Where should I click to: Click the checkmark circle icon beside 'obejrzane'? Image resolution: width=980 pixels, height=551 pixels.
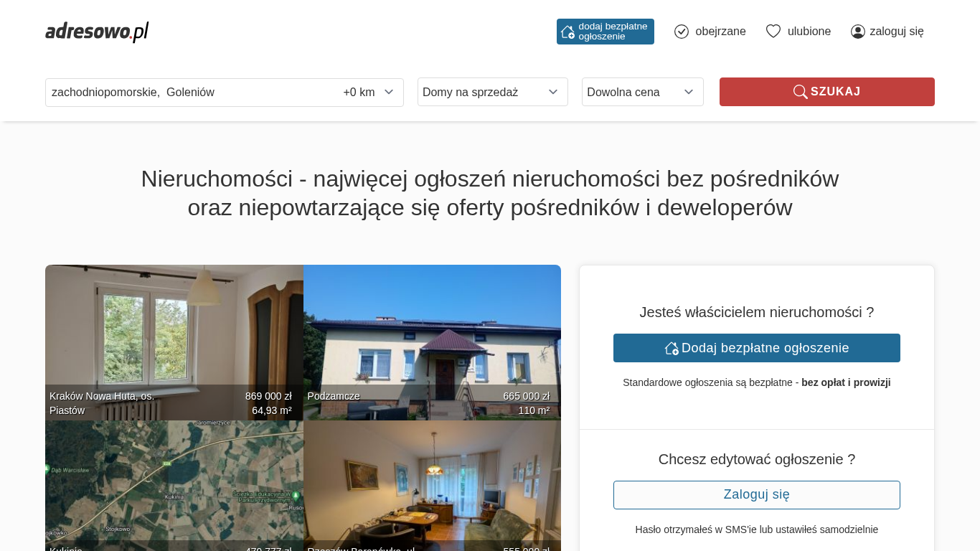click(682, 32)
